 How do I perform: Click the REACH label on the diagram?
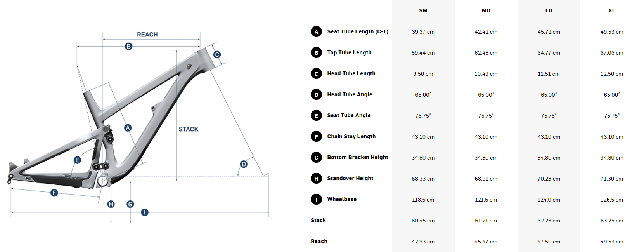(147, 35)
